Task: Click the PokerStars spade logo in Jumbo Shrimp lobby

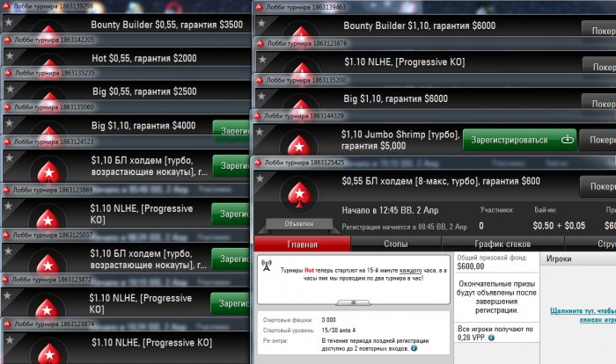Action: click(x=299, y=145)
